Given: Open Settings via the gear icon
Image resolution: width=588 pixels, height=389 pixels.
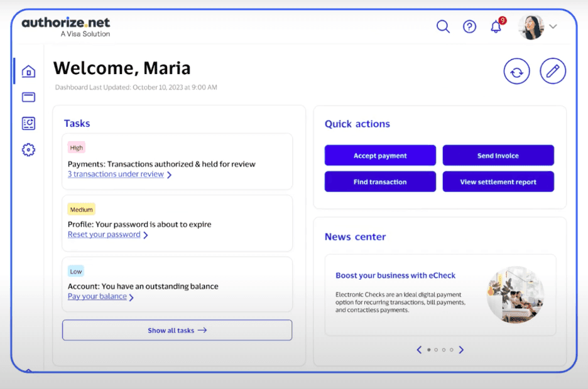Looking at the screenshot, I should (27, 150).
